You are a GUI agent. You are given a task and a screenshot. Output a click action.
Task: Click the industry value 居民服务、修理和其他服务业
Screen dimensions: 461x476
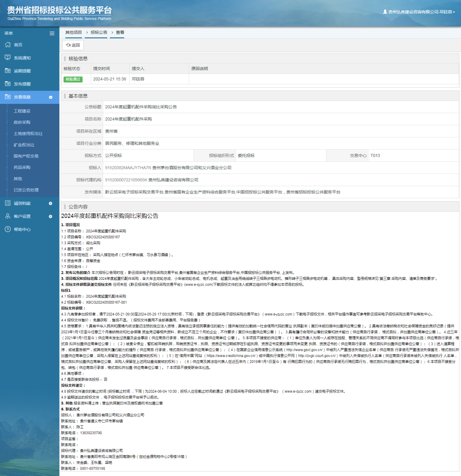click(132, 144)
